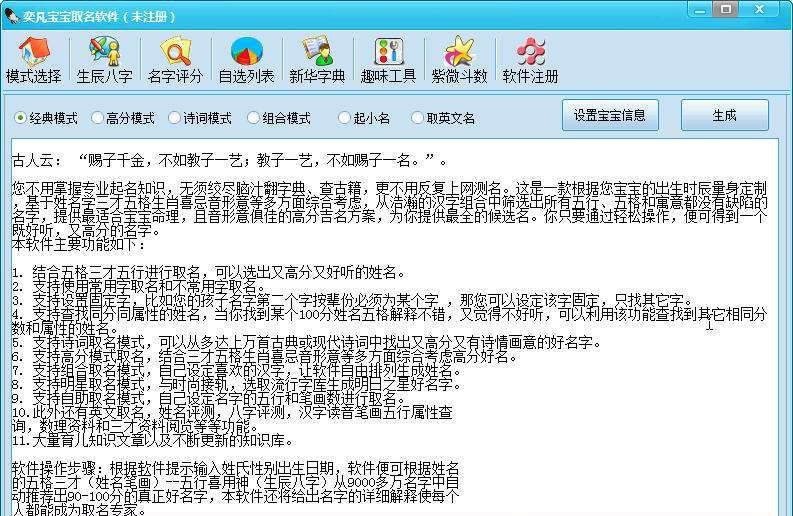The height and width of the screenshot is (516, 793).
Task: Click list item 2 支持使用常用字取名
Action: (139, 286)
